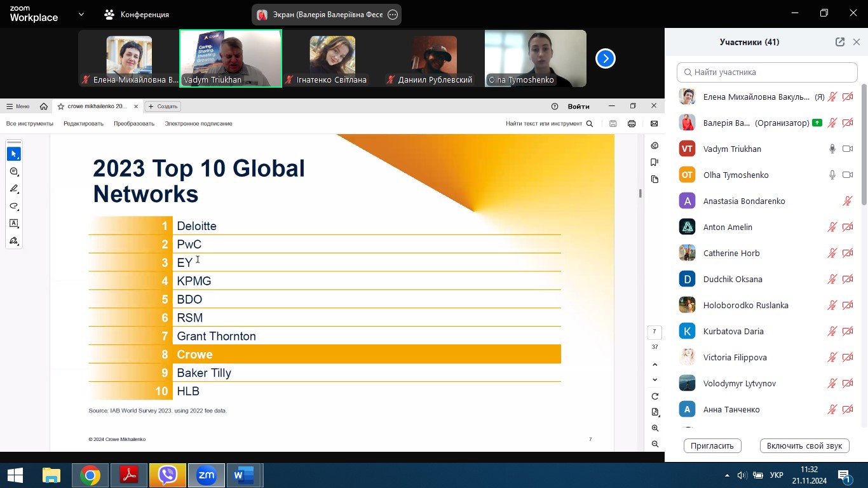Switch УКР keyboard language indicator
Screen dimensions: 868x488
tap(776, 475)
